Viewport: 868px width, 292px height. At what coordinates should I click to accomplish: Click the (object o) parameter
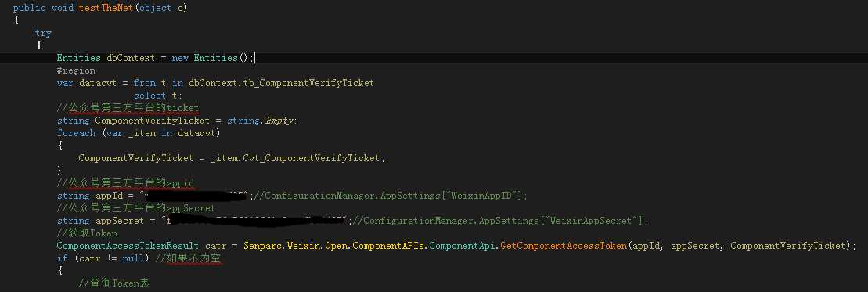coord(162,8)
